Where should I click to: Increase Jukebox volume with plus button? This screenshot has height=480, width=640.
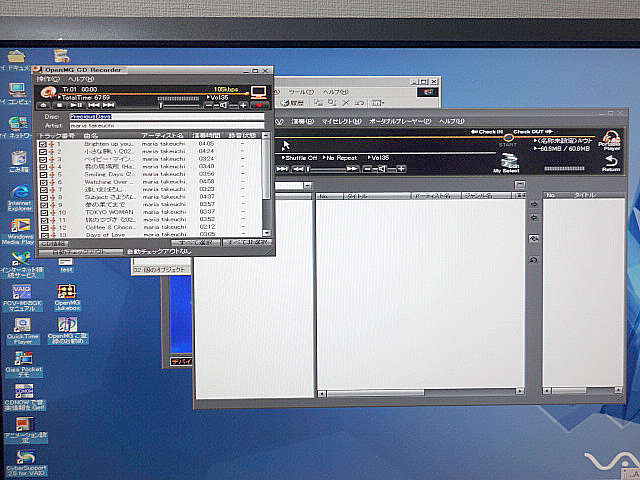401,169
